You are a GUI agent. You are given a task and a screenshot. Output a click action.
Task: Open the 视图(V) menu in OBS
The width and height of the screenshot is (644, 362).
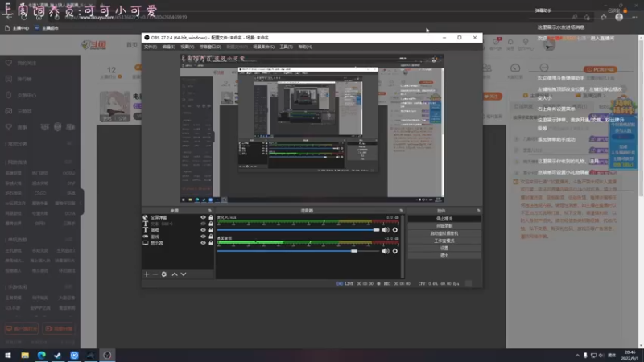coord(188,47)
